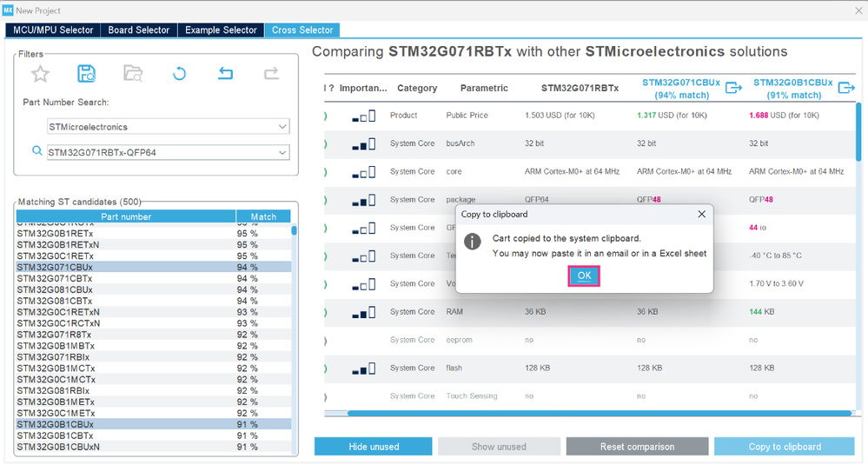The width and height of the screenshot is (868, 465).
Task: Toggle the marker on Touch Sensing row
Action: [x=326, y=396]
